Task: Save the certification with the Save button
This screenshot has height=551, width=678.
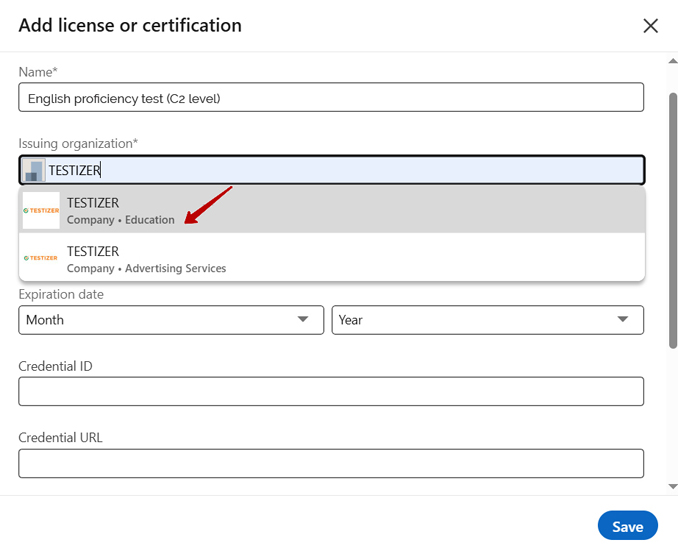Action: click(627, 526)
